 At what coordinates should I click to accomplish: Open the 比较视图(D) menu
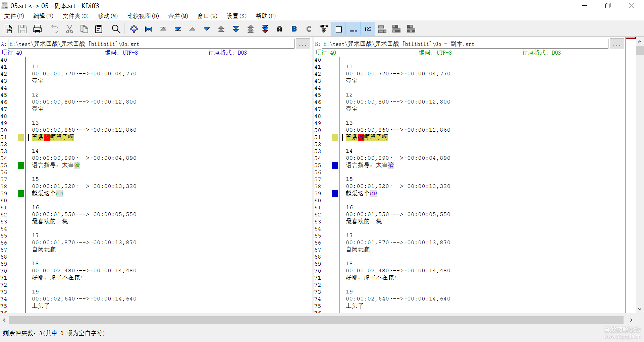143,16
